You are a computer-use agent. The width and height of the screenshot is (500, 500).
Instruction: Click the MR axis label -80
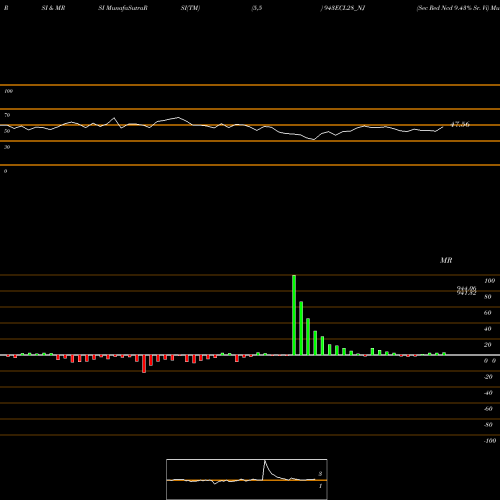[488, 425]
